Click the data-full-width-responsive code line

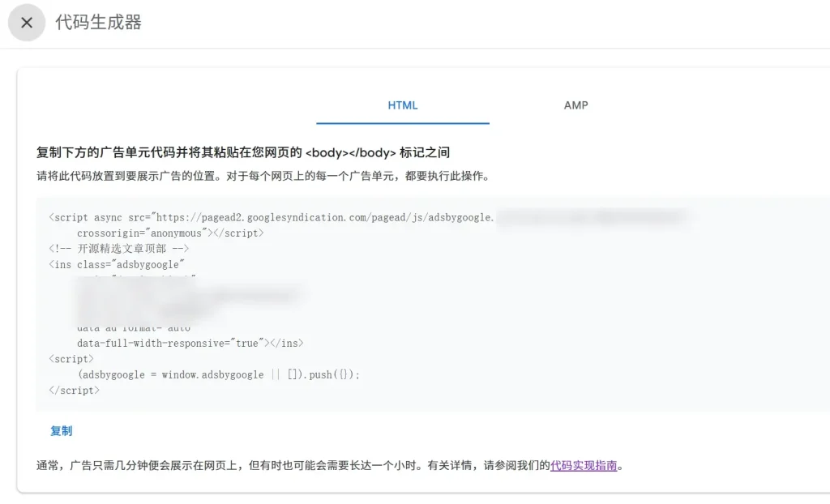[x=190, y=343]
